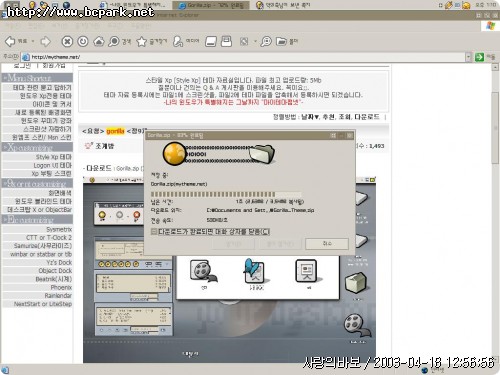Click the Cancel button in download dialog
The width and height of the screenshot is (500, 375).
[x=327, y=244]
